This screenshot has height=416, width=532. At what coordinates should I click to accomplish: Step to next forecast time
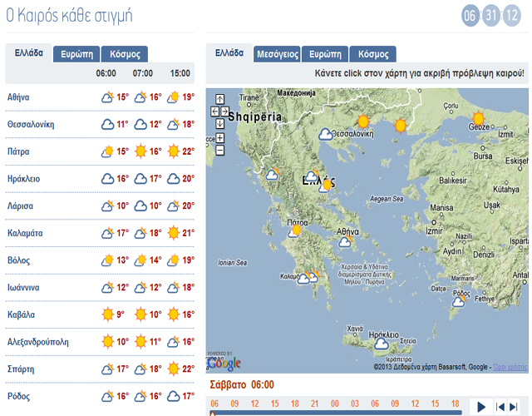click(x=514, y=406)
